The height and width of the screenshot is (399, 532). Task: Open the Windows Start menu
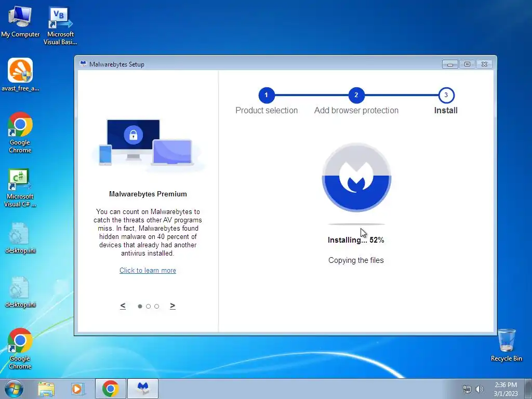click(14, 389)
